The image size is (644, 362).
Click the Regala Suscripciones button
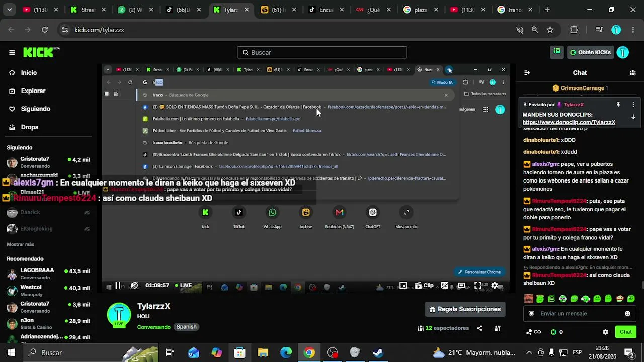465,309
